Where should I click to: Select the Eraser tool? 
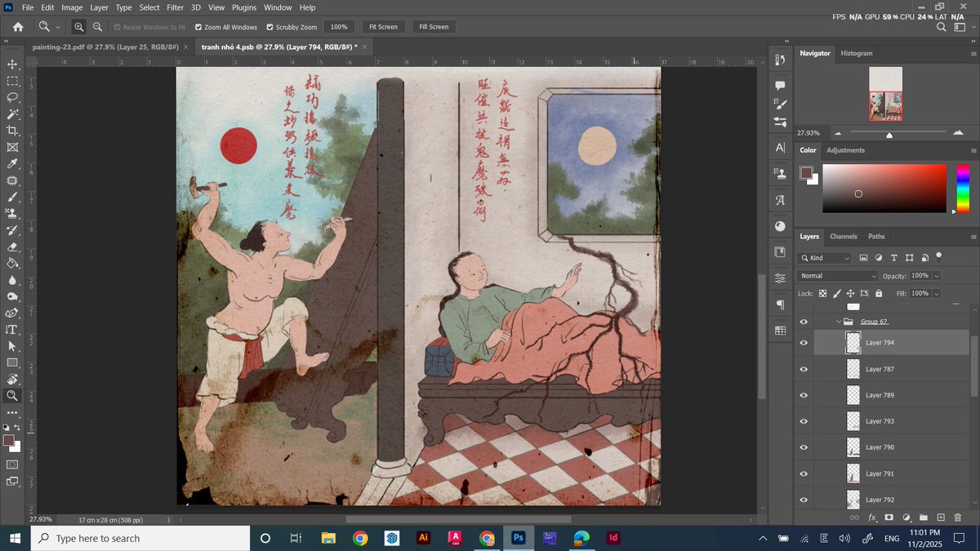click(12, 247)
